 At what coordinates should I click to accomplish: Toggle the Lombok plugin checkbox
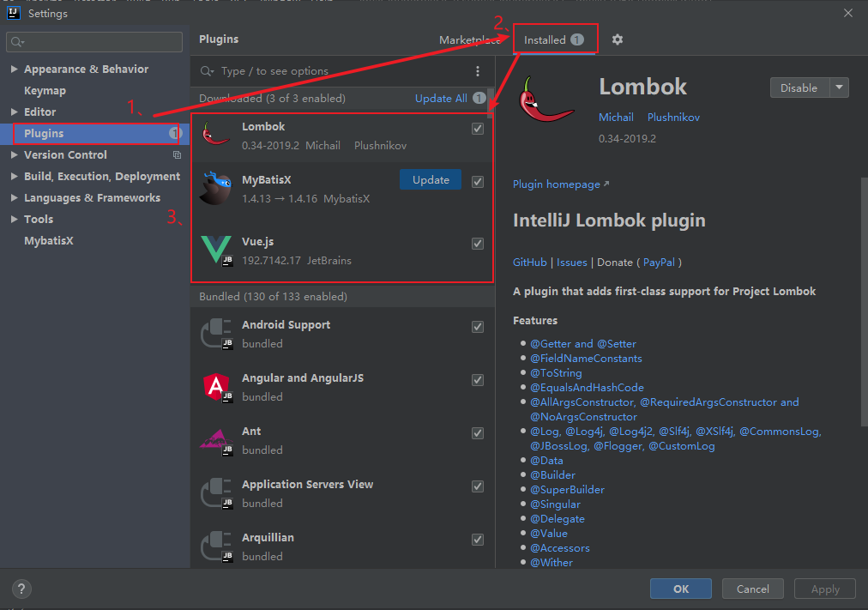coord(478,129)
